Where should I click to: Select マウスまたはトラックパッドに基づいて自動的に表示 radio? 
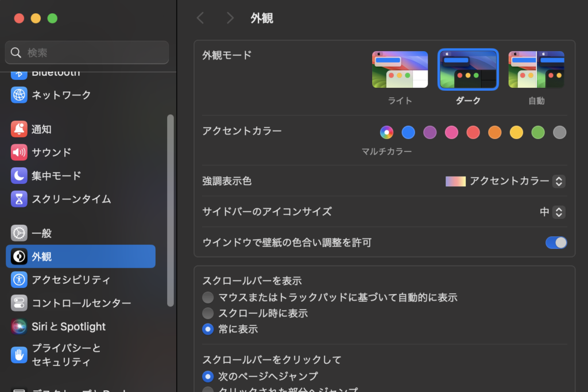pyautogui.click(x=208, y=297)
